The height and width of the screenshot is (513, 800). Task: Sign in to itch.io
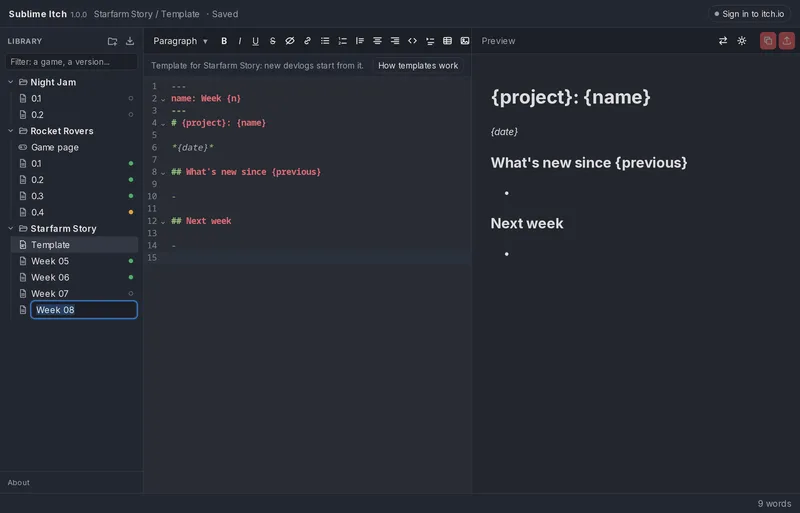749,14
